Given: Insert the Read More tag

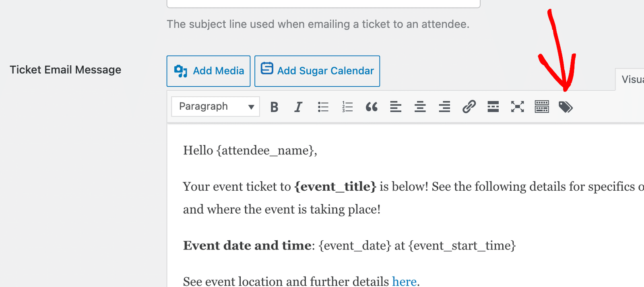Looking at the screenshot, I should coord(493,107).
